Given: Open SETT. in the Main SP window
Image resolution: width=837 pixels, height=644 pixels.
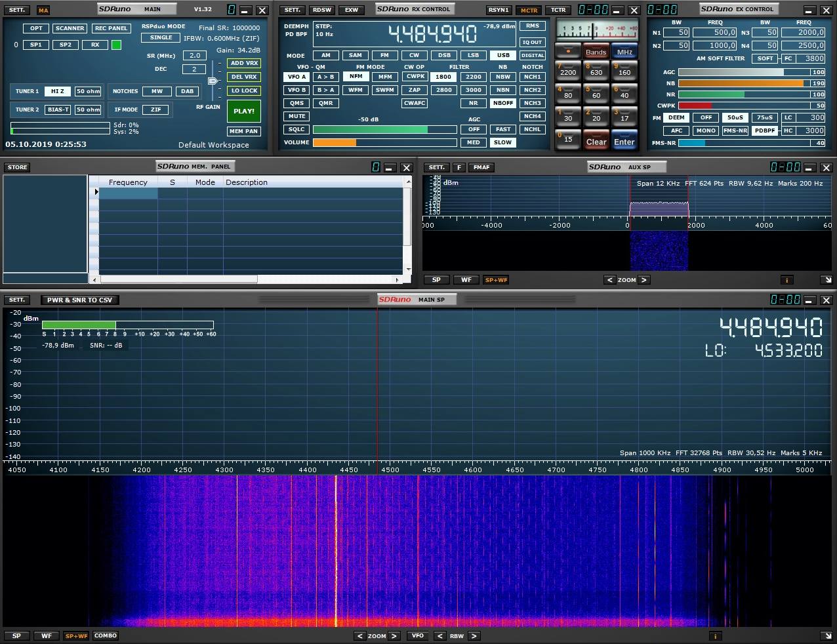Looking at the screenshot, I should point(16,300).
